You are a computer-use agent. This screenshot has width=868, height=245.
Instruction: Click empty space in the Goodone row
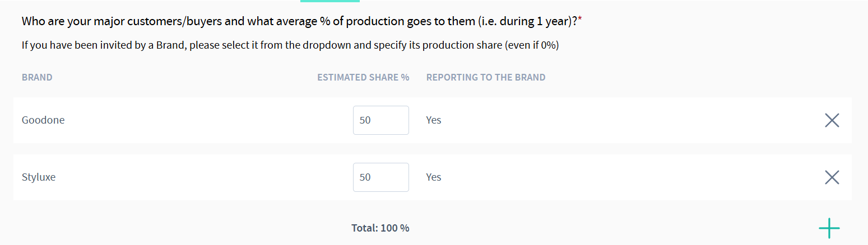(616, 120)
